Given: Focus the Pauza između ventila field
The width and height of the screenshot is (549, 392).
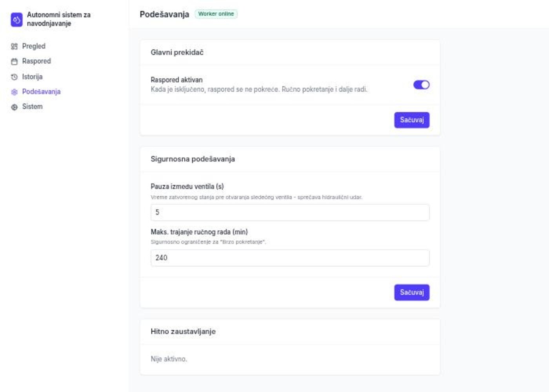Looking at the screenshot, I should pos(290,212).
